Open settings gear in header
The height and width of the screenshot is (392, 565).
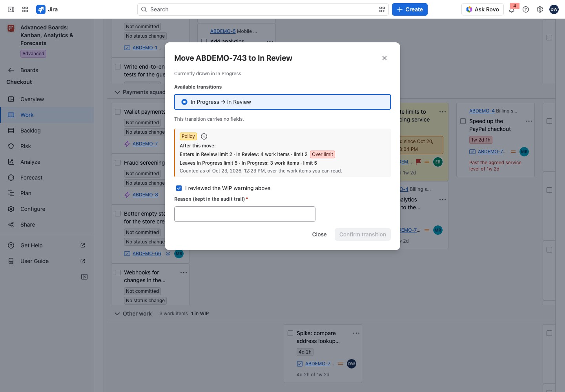tap(540, 9)
